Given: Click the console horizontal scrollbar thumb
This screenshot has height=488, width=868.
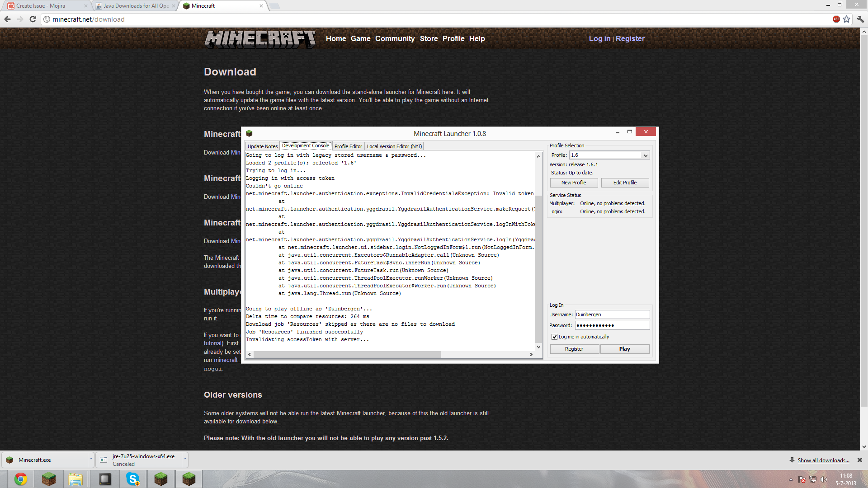Looking at the screenshot, I should 347,355.
